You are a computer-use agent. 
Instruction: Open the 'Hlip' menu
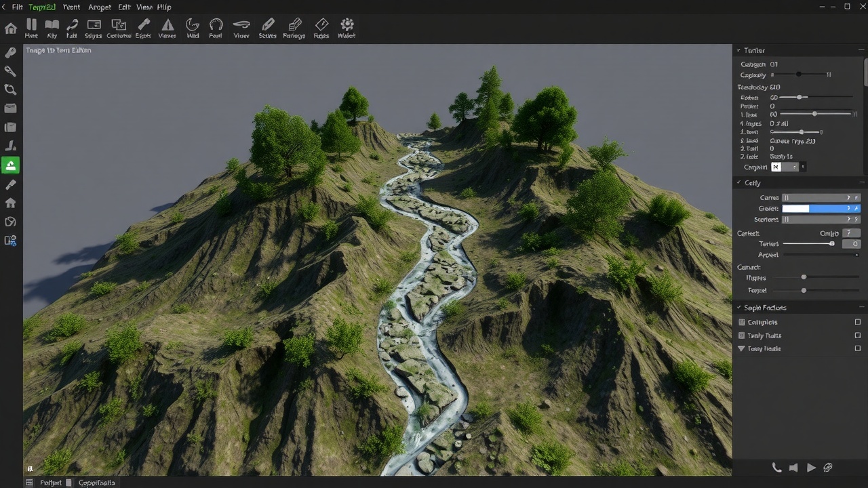[x=164, y=7]
